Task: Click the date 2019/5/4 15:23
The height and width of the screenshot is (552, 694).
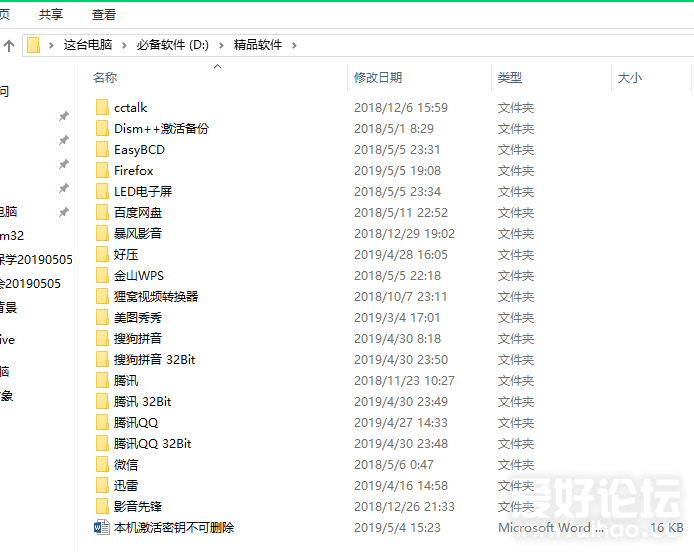Action: [397, 528]
